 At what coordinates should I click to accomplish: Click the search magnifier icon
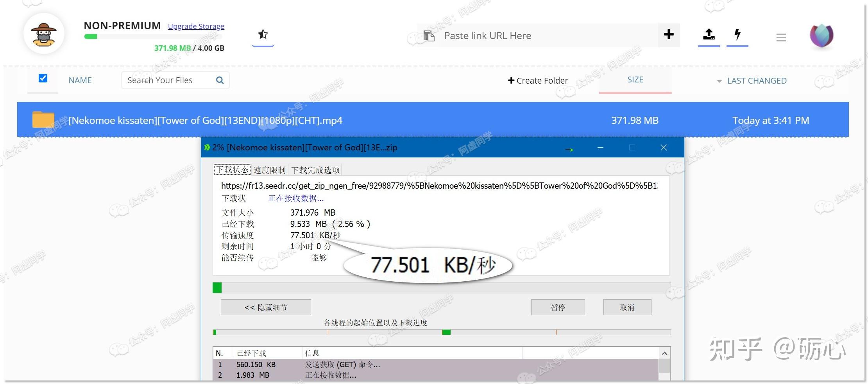tap(220, 80)
